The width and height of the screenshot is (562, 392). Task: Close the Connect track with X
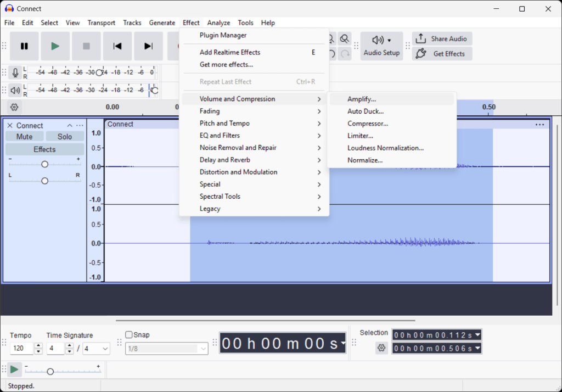coord(10,126)
